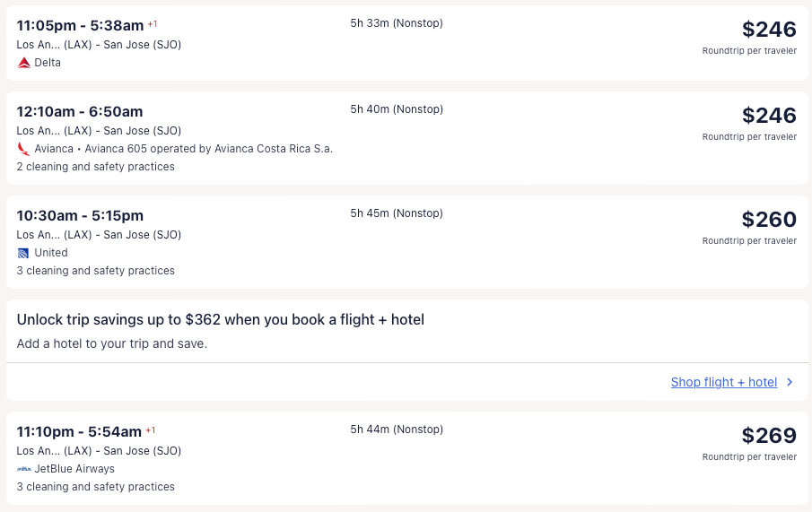The image size is (812, 512).
Task: Click the $269 JetBlue flight price
Action: tap(768, 436)
